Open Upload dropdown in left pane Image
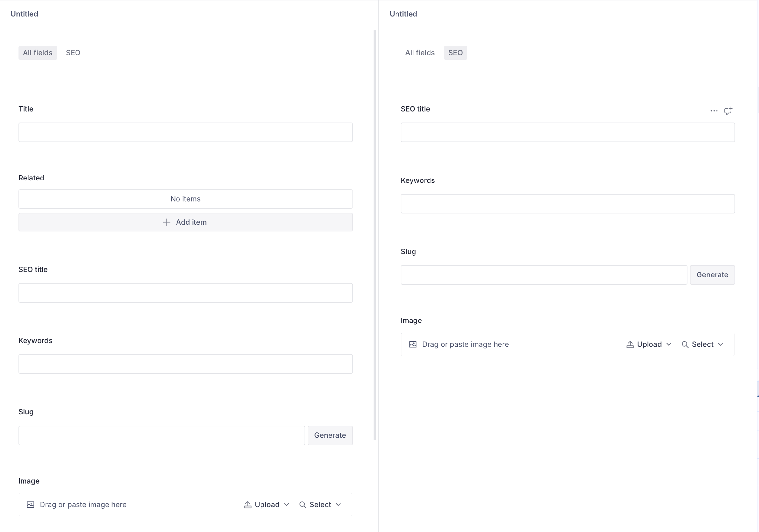759x532 pixels. point(266,505)
